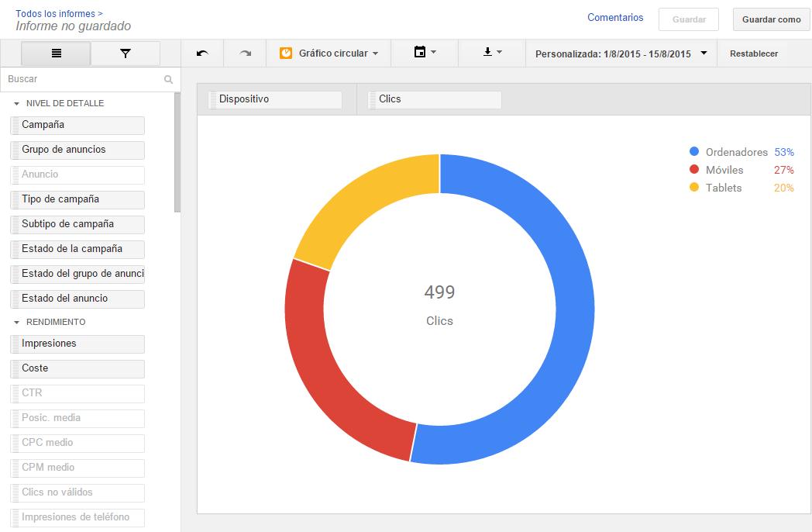Select the Estado del anuncio tile
Viewport: 812px width, 532px height.
(x=77, y=299)
